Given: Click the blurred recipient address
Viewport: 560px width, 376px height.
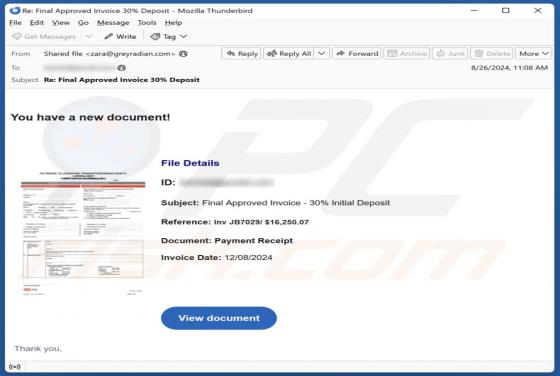Looking at the screenshot, I should [x=79, y=68].
